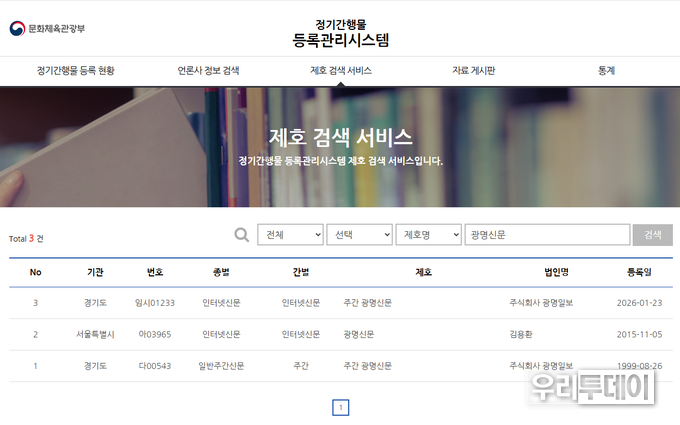This screenshot has height=425, width=680.
Task: Open the 통계 menu
Action: 606,71
